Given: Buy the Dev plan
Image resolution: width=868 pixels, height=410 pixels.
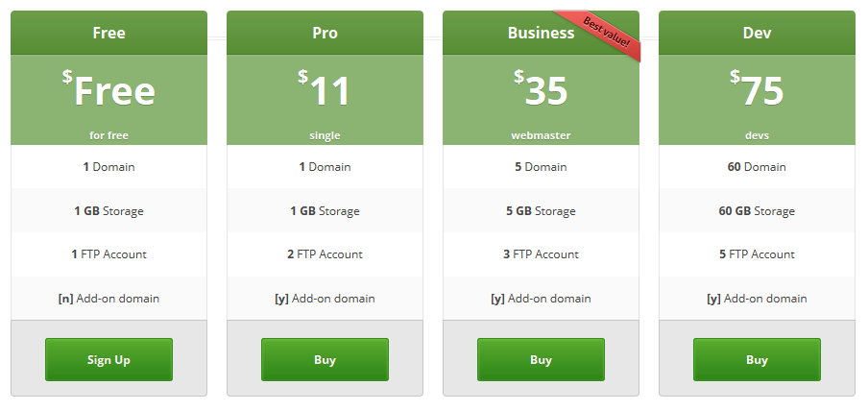Looking at the screenshot, I should coord(757,360).
